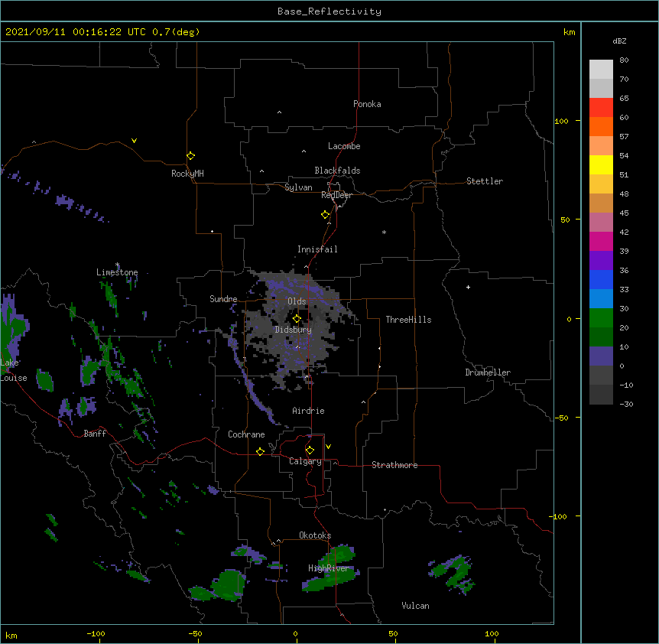Pick the red 60-65 dBZ legend swatch
The height and width of the screenshot is (644, 659).
(601, 107)
